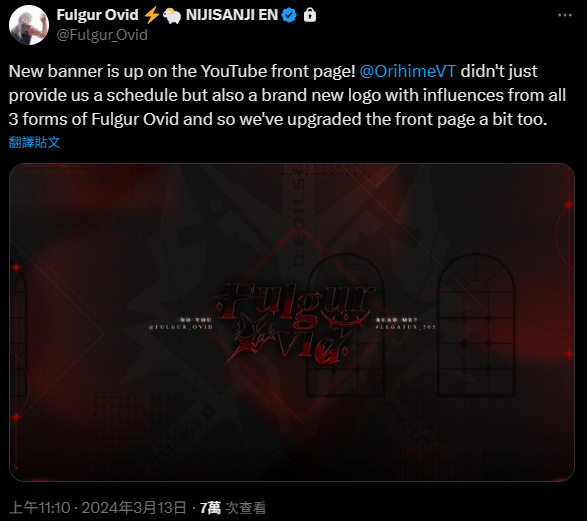Click the left arched window behind logo
This screenshot has width=587, height=521.
pos(345,325)
